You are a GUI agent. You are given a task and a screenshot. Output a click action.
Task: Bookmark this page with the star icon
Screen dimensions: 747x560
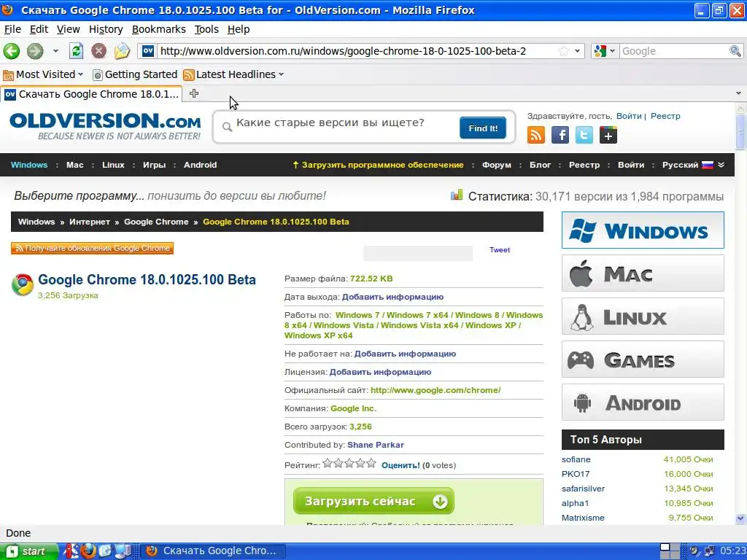pyautogui.click(x=563, y=51)
